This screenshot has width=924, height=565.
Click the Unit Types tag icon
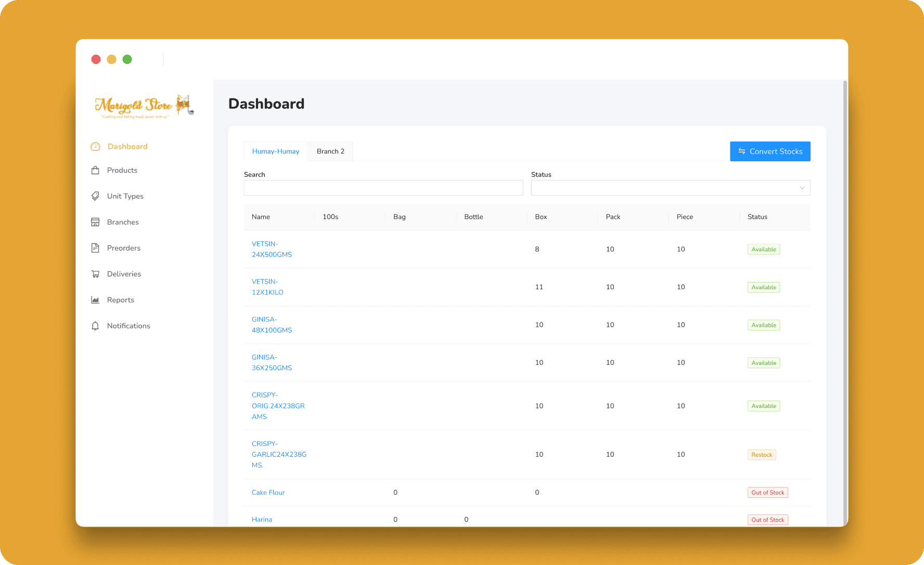click(x=96, y=196)
